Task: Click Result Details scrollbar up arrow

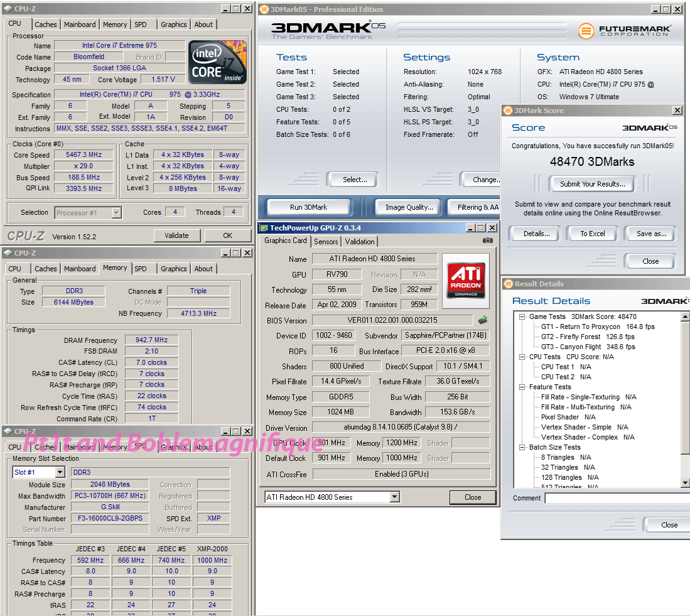Action: point(685,316)
